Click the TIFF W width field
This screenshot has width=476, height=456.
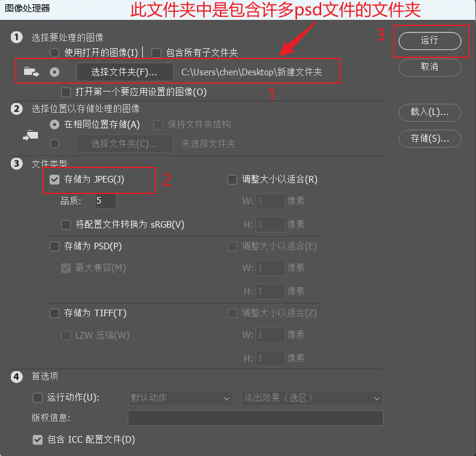(x=270, y=335)
